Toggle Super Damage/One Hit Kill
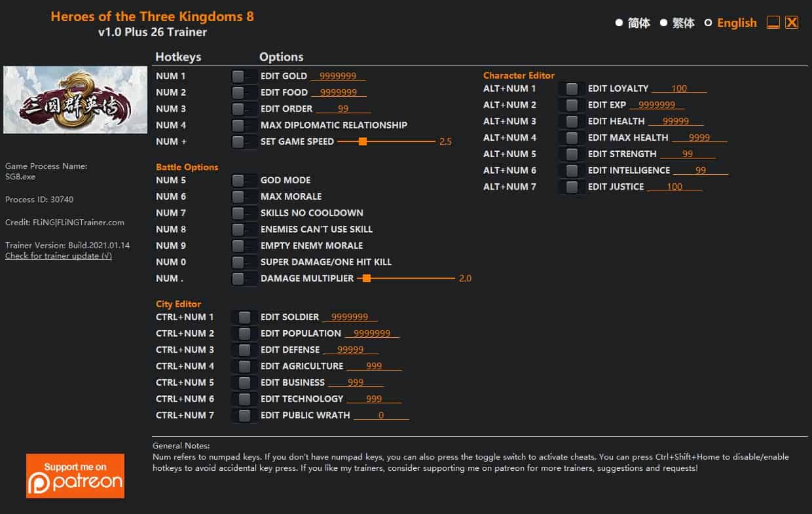 (x=244, y=262)
